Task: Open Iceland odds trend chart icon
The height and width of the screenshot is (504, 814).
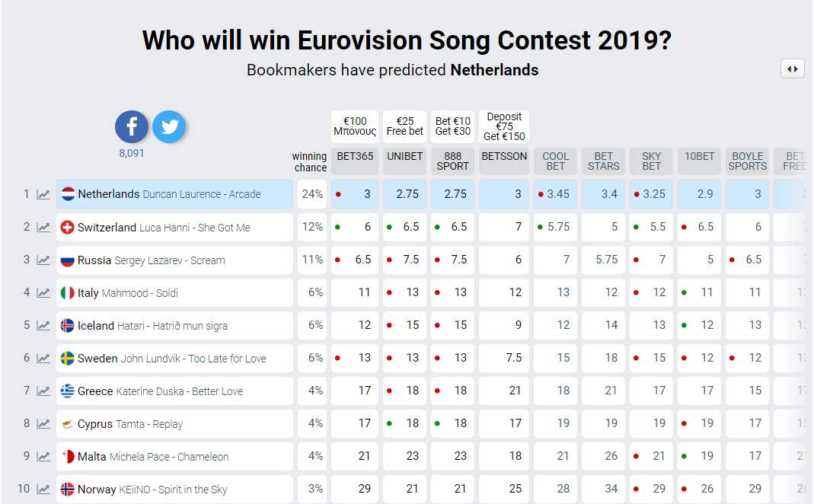Action: (43, 325)
